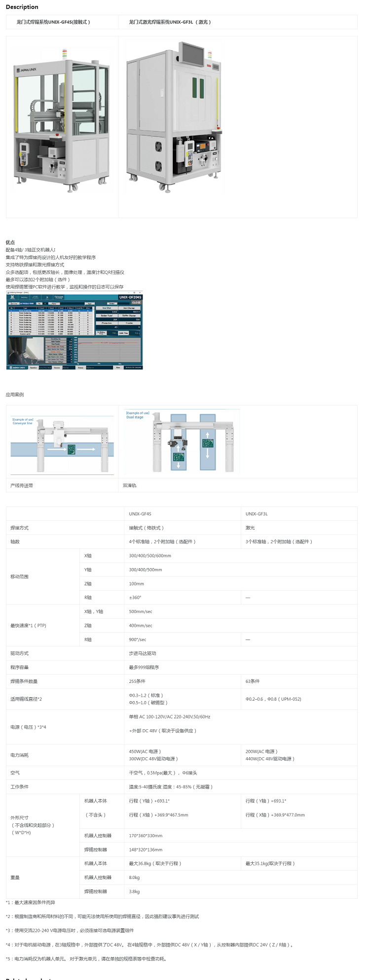Click the 'X轴，Y轴' speed label
The width and height of the screenshot is (370, 980).
click(94, 611)
